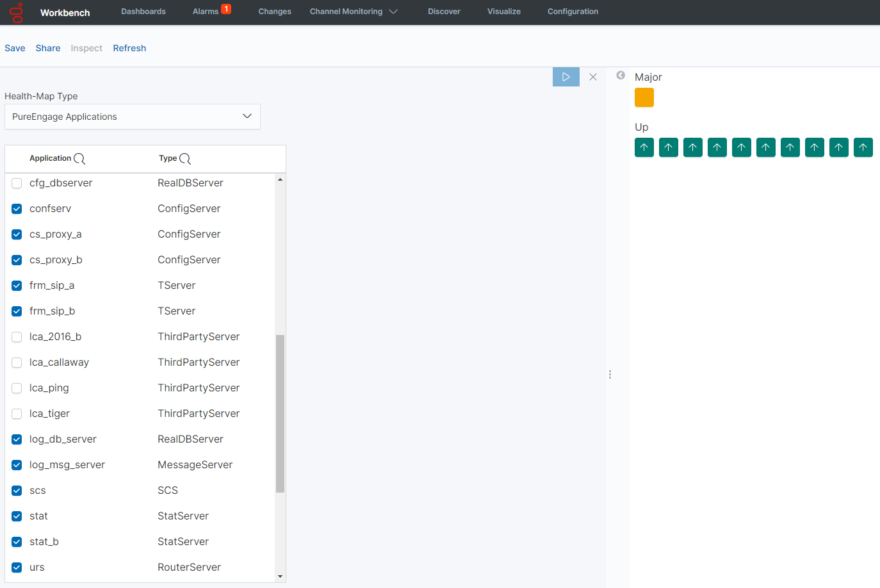Uncheck the frm_sip_a checkbox

[17, 286]
